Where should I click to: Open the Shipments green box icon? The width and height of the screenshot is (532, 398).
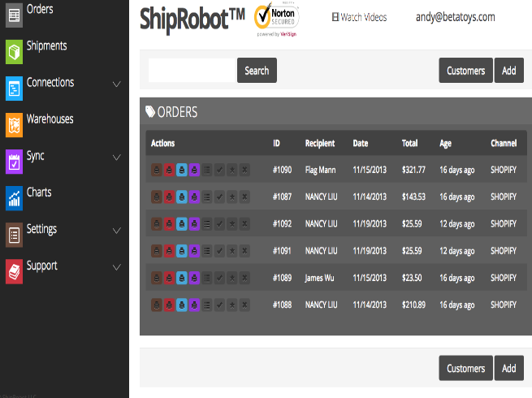point(14,53)
